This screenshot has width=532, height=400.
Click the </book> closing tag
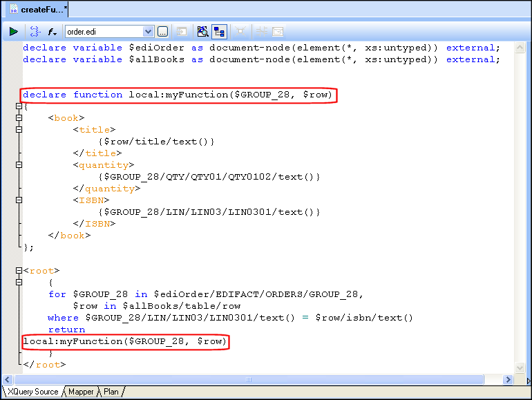[70, 236]
